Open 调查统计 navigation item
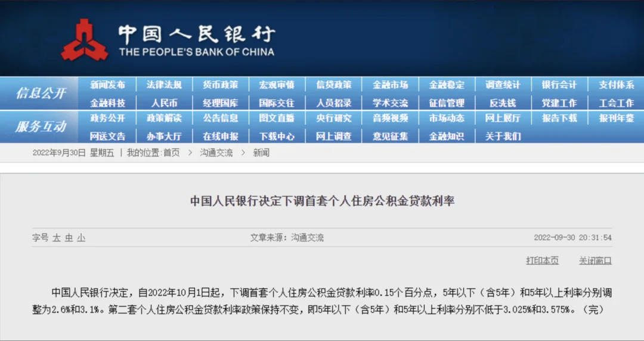Screen dimensions: 644x341 coord(503,85)
